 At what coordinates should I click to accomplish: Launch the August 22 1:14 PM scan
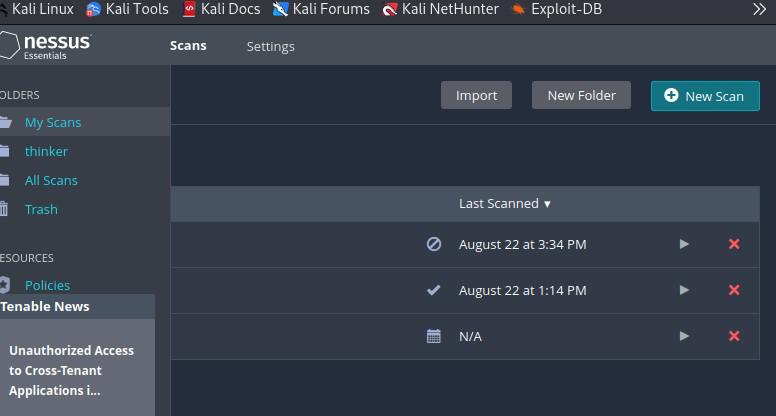684,290
